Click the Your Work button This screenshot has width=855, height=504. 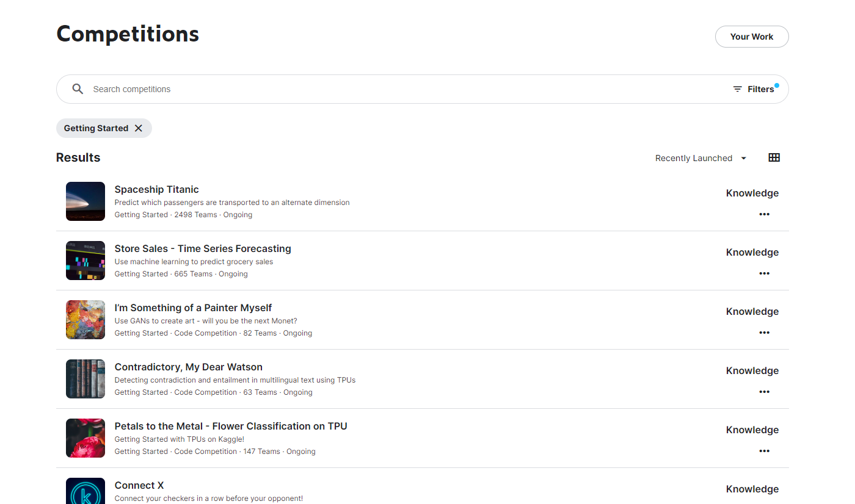pyautogui.click(x=752, y=37)
